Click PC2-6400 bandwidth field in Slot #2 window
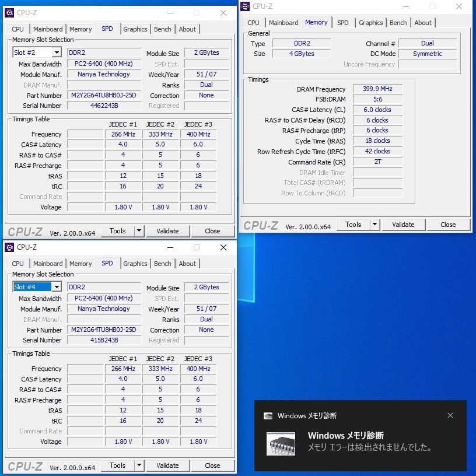476x476 pixels. point(104,64)
